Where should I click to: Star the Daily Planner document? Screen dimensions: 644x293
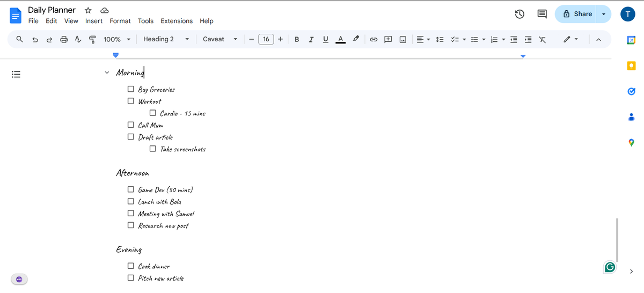tap(88, 10)
